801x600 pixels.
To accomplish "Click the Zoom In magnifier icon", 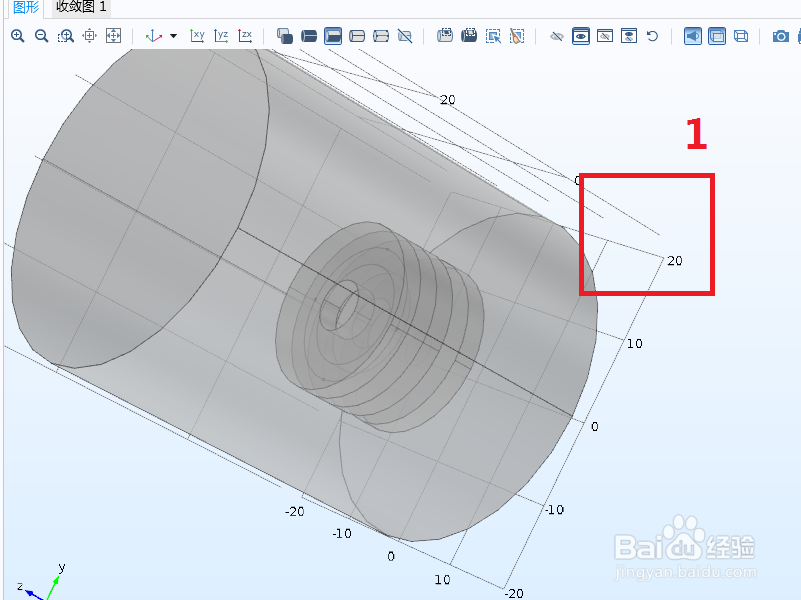I will click(18, 36).
